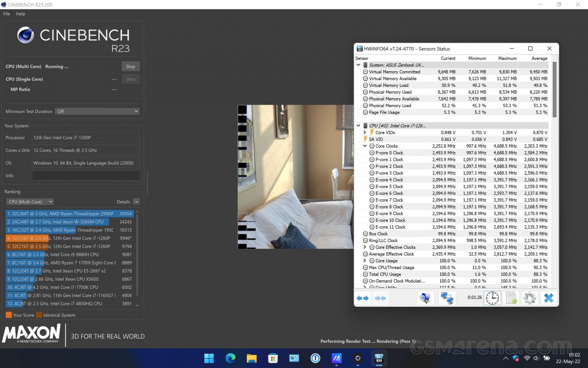Image resolution: width=588 pixels, height=368 pixels.
Task: Click the SA VID lightning icon
Action: 365,139
